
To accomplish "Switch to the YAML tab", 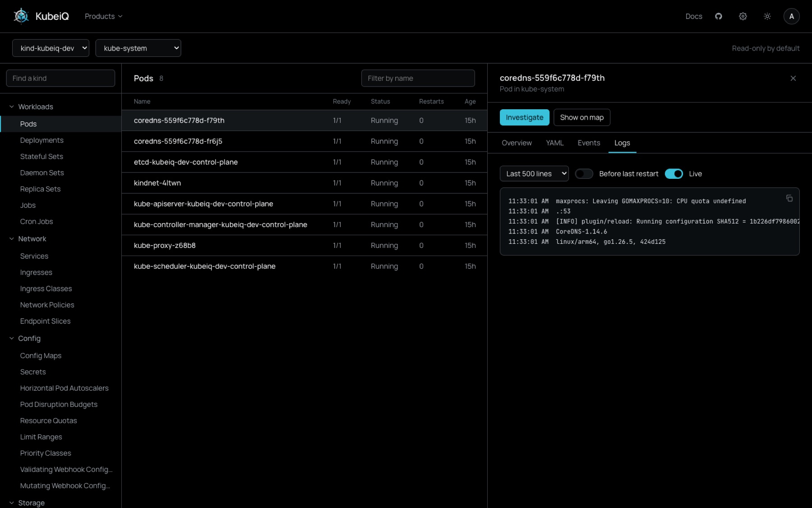I will (554, 143).
